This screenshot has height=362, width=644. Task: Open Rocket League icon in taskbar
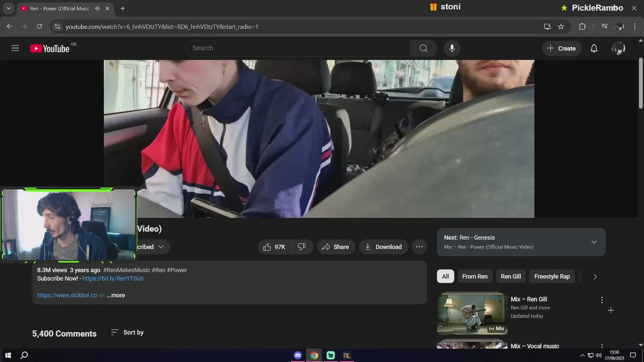[x=347, y=355]
